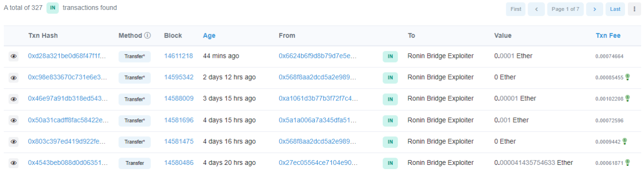Go to next page with right chevron

coord(594,9)
